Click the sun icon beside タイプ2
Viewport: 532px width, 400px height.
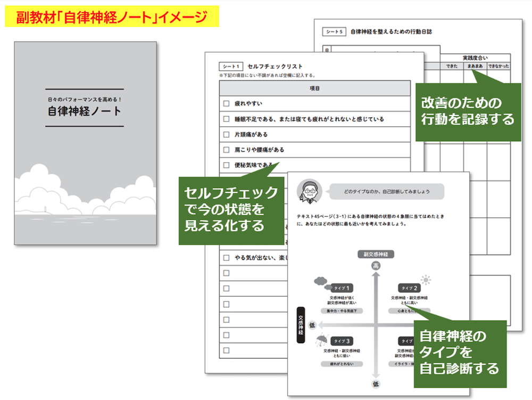click(426, 280)
